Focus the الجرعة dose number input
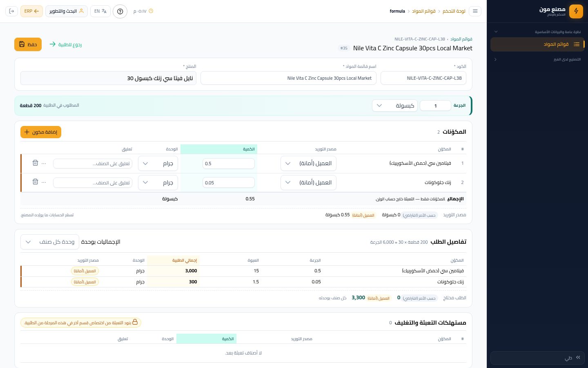 pos(435,105)
